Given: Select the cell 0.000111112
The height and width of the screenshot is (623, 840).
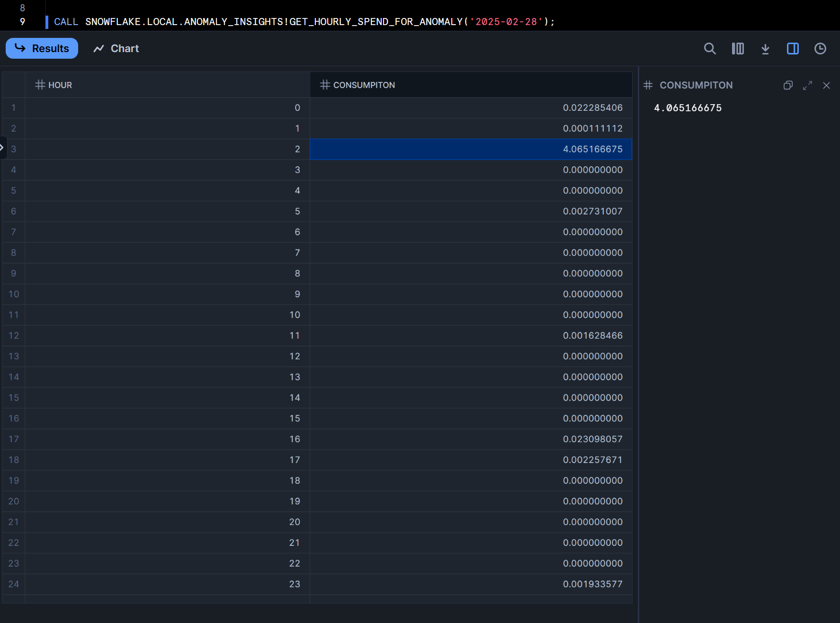Looking at the screenshot, I should point(471,128).
